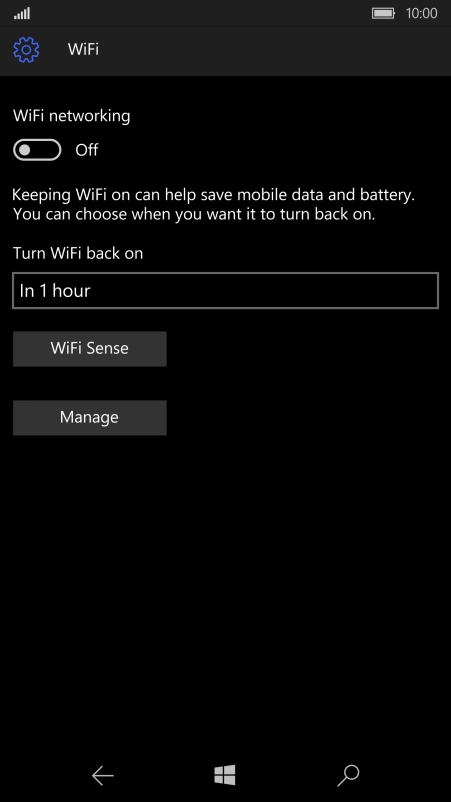The width and height of the screenshot is (451, 802).
Task: Tap the signal strength bars icon
Action: click(22, 13)
